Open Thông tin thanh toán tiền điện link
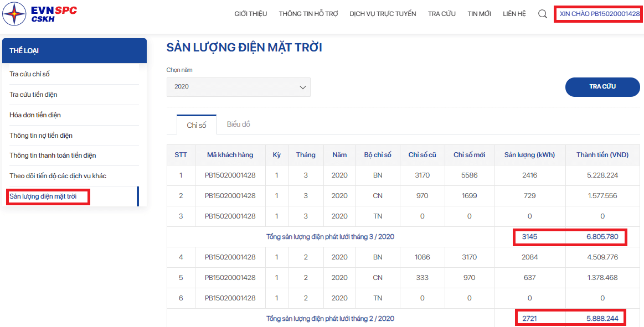The height and width of the screenshot is (327, 644). pos(53,155)
